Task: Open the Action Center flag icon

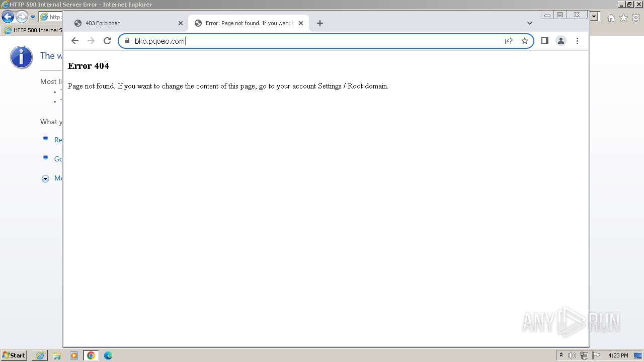Action: 596,355
